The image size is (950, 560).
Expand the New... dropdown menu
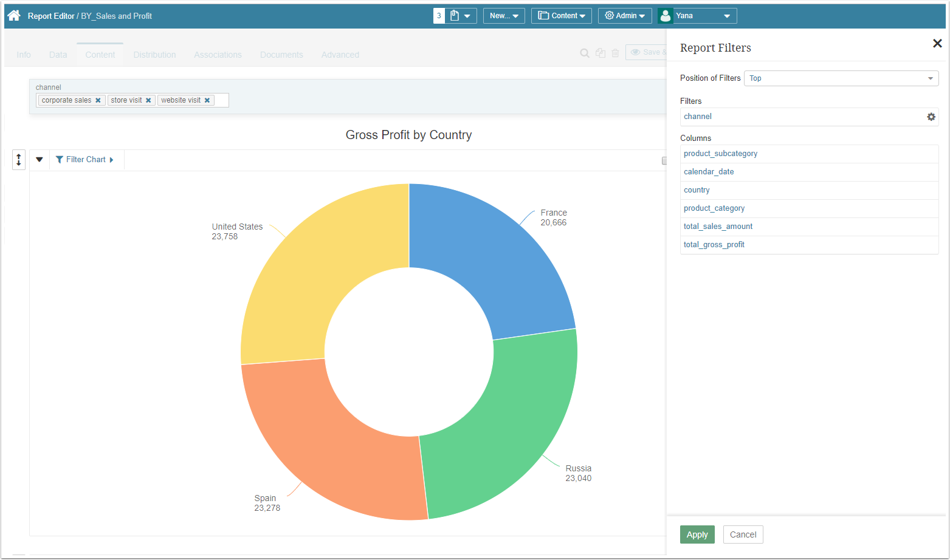tap(504, 16)
